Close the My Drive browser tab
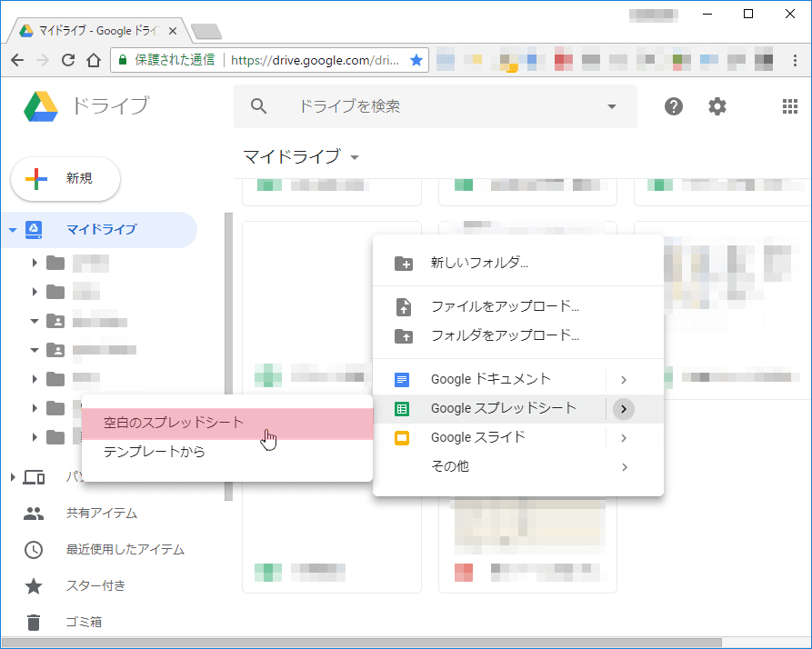 tap(173, 31)
